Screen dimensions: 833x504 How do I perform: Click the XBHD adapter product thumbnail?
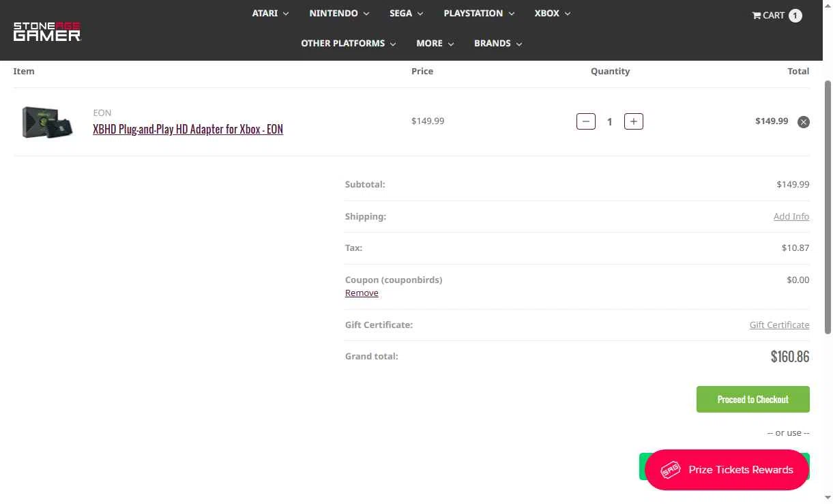(x=47, y=122)
